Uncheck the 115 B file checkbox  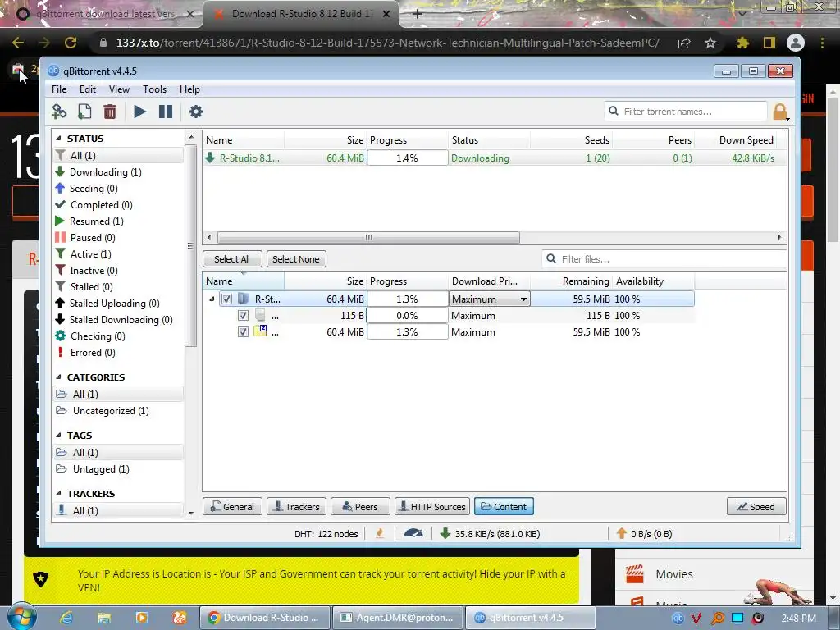243,316
